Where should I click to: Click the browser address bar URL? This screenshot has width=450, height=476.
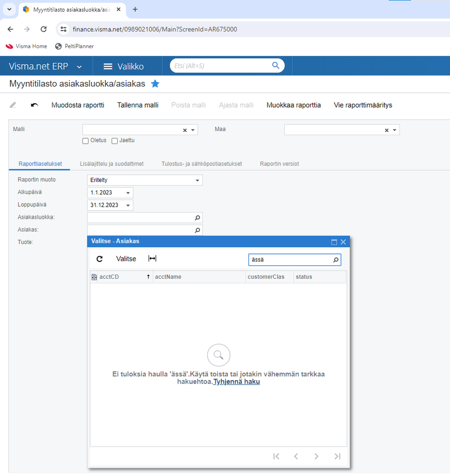[155, 29]
